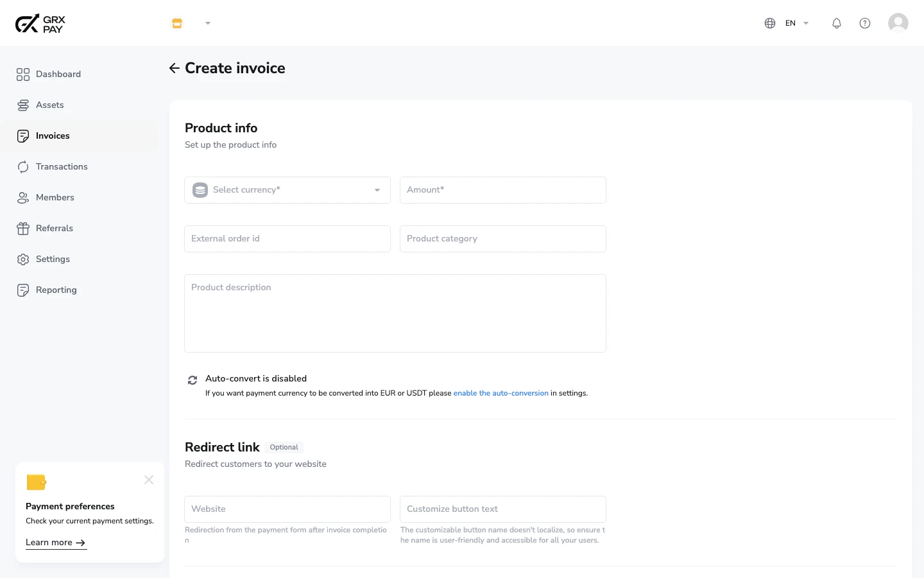Click the GRX Pay logo
The height and width of the screenshot is (578, 924).
point(40,24)
